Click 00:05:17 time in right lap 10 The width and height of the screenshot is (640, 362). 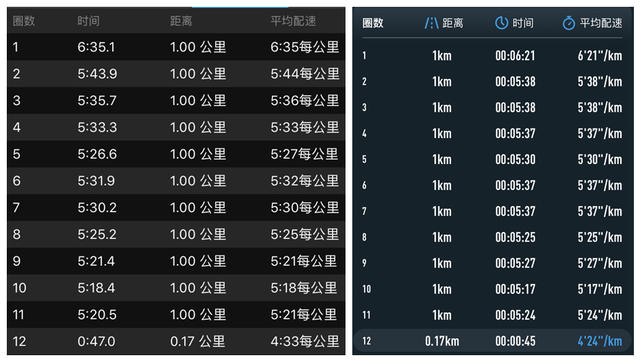[x=515, y=289]
